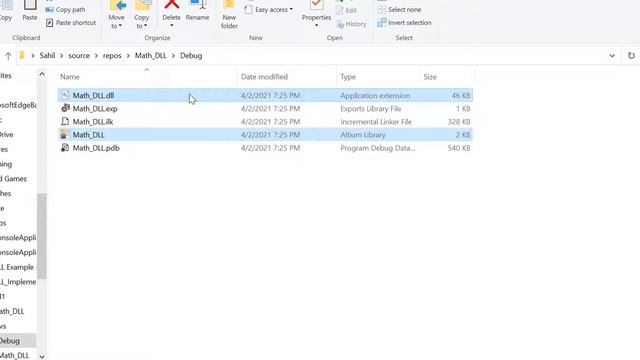Create a New folder
640x360 pixels.
(229, 15)
